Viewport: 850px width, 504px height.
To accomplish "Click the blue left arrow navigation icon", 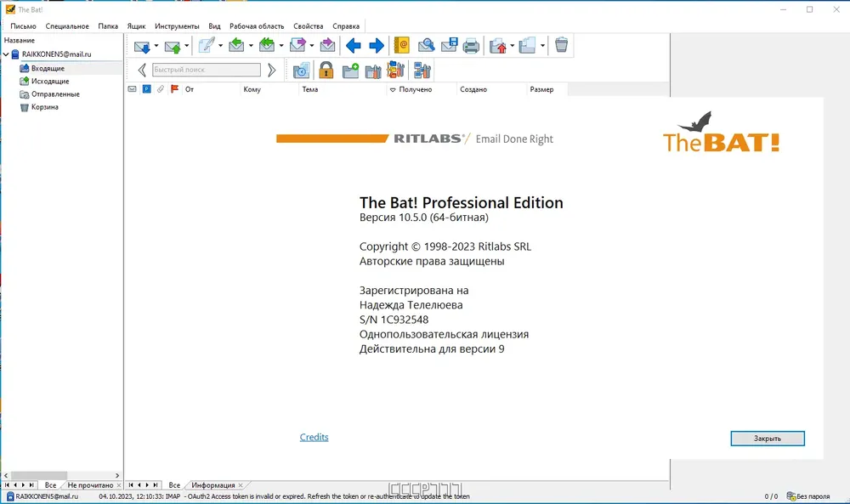I will click(x=354, y=46).
